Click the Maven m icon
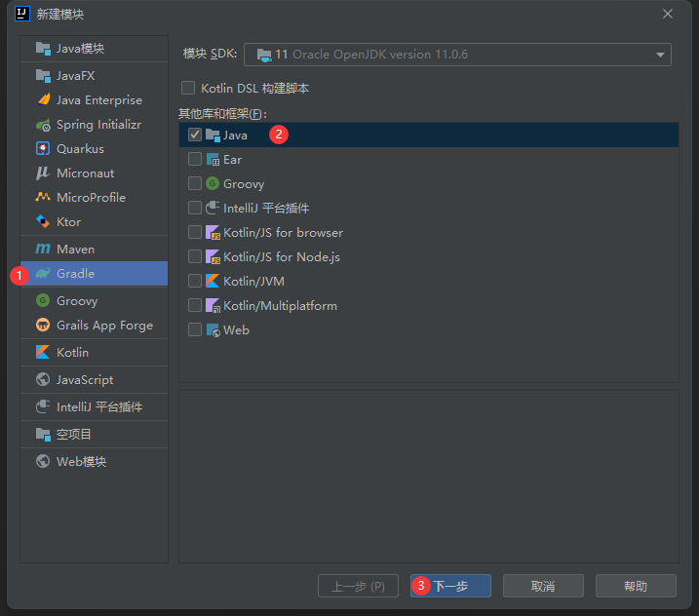Viewport: 699px width, 616px height. point(43,249)
